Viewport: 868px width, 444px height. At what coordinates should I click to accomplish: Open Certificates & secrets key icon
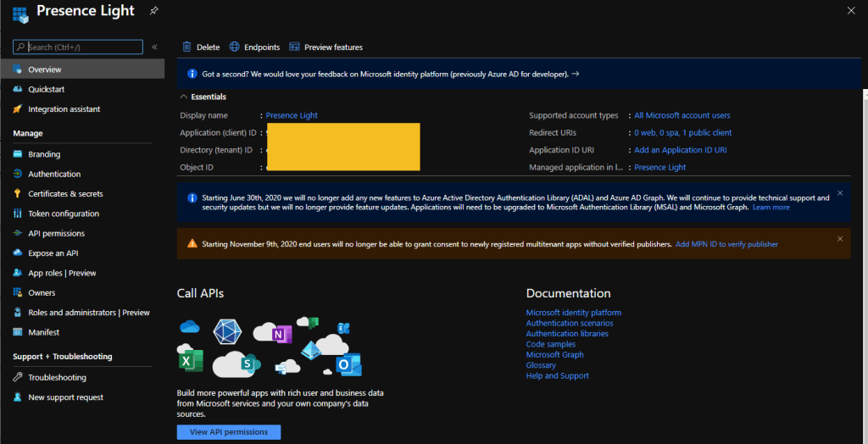(18, 194)
